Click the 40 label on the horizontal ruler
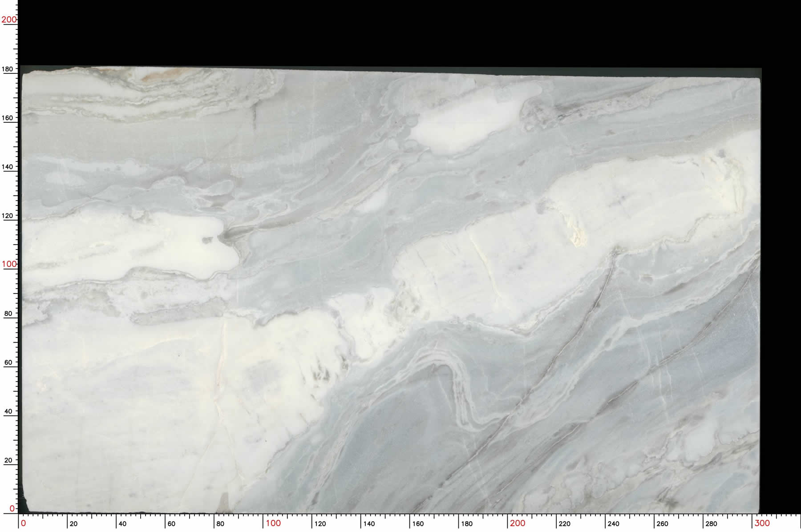The height and width of the screenshot is (532, 801). (x=122, y=524)
